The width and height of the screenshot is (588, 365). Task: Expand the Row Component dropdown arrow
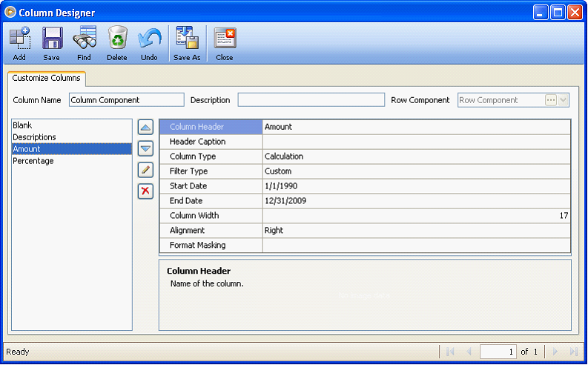(564, 100)
